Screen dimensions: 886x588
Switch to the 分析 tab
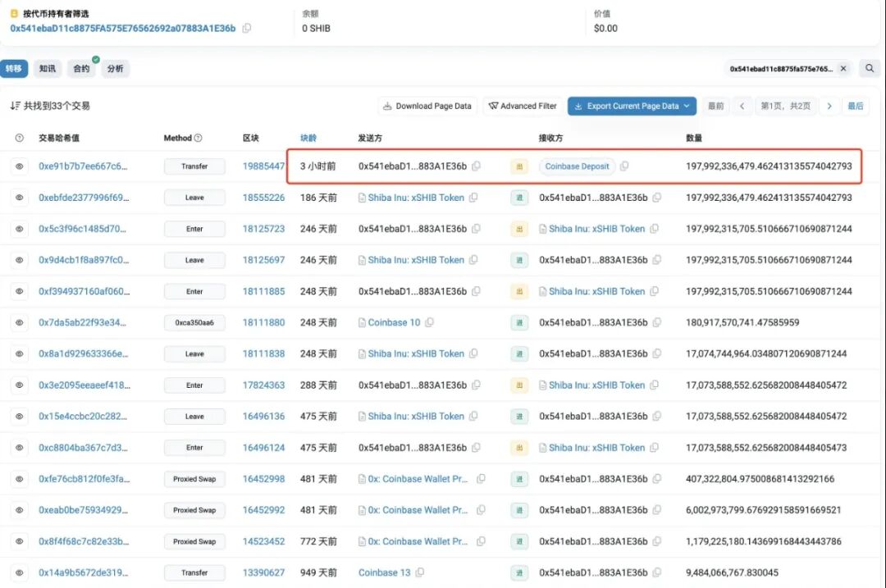tap(116, 69)
